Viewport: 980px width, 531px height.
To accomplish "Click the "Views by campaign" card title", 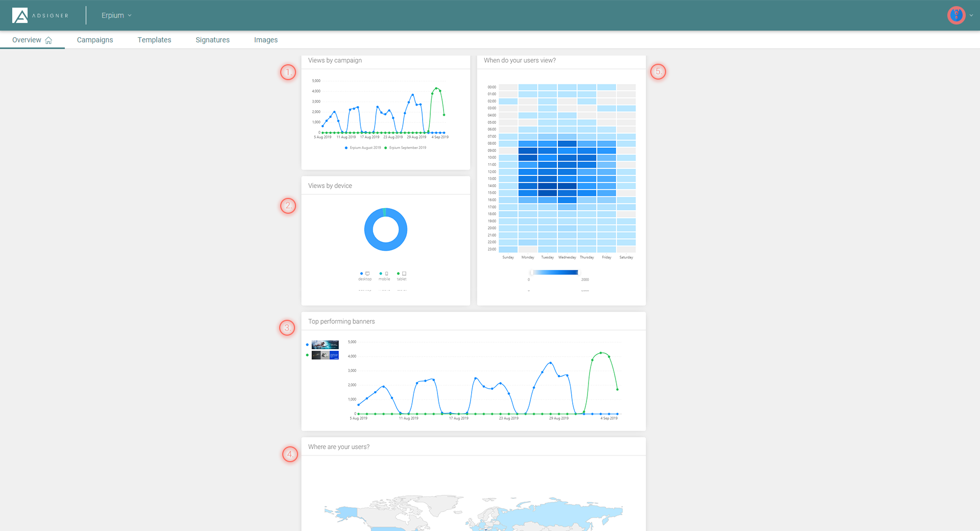I will [x=335, y=60].
